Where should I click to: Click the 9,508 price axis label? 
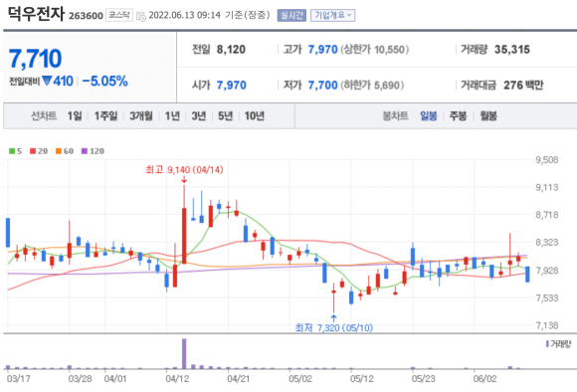pos(547,160)
